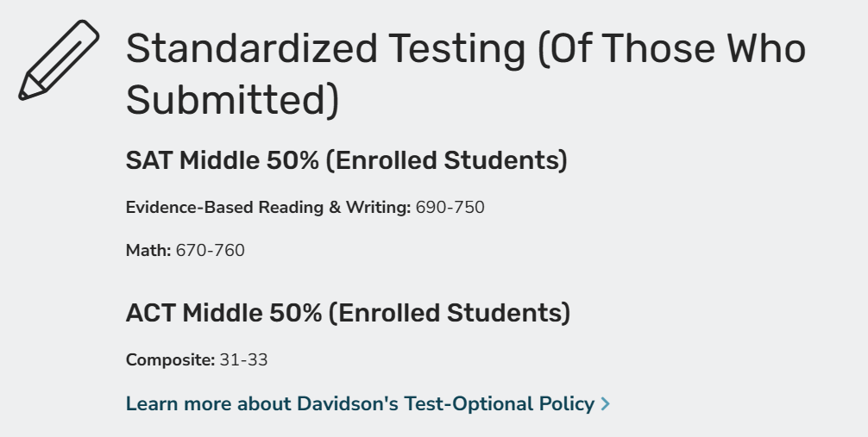This screenshot has width=868, height=437.
Task: Click the pencil icon beside the heading
Action: (59, 60)
